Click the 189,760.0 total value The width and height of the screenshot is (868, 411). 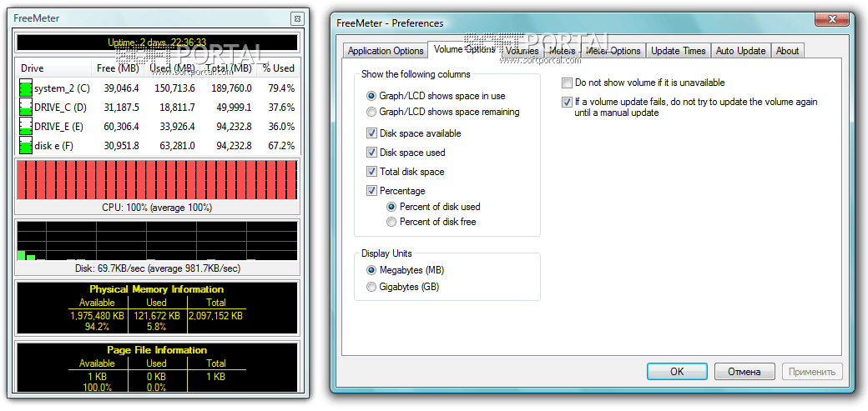pyautogui.click(x=231, y=88)
